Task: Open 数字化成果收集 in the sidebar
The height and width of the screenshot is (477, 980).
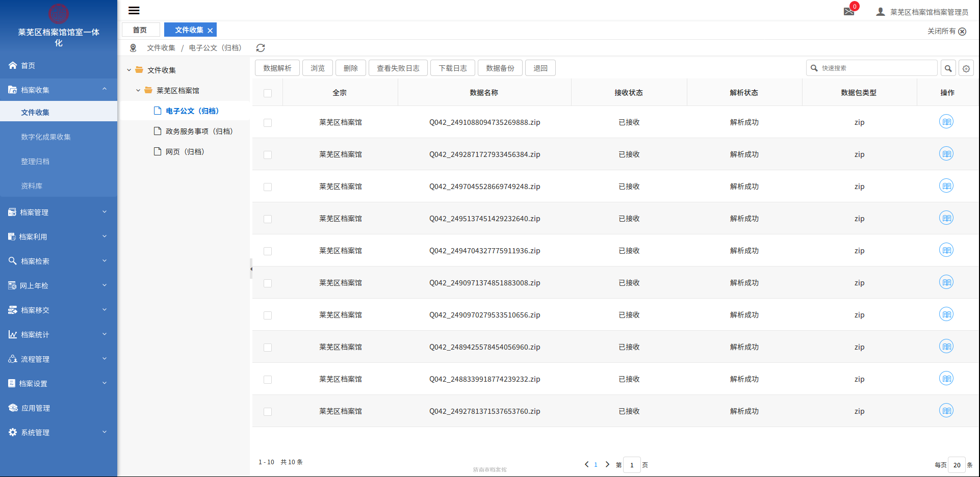Action: click(x=46, y=137)
